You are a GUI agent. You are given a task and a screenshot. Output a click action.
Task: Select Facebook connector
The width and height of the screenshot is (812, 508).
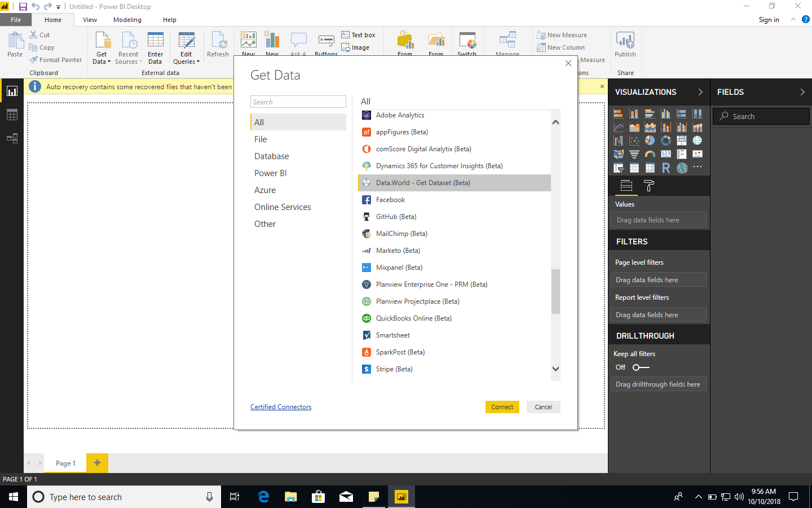(x=454, y=200)
